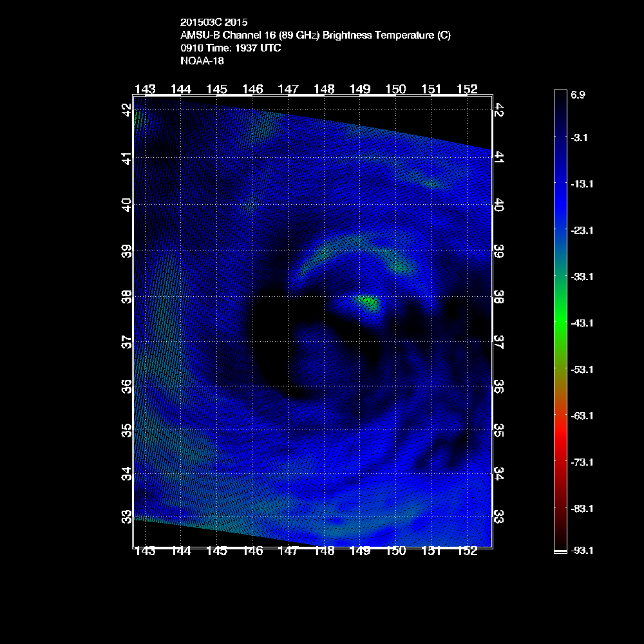Click the -43.1 colorbar label

[x=582, y=323]
